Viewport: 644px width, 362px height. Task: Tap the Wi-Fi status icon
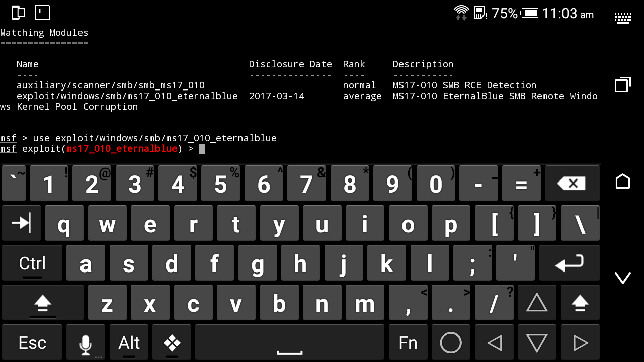pos(461,13)
